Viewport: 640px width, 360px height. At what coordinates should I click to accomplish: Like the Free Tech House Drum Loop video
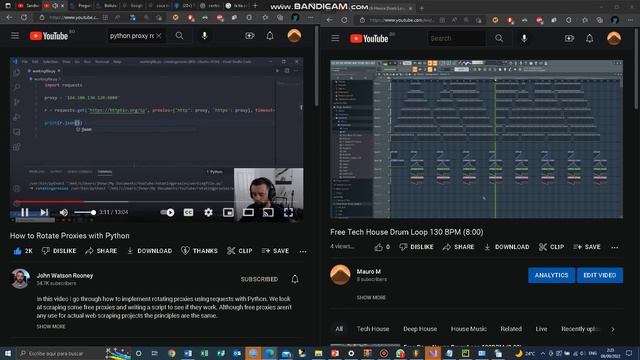coord(382,247)
